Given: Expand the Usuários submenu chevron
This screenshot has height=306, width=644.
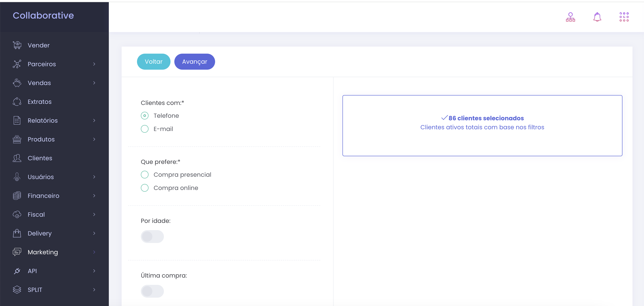Looking at the screenshot, I should [94, 177].
